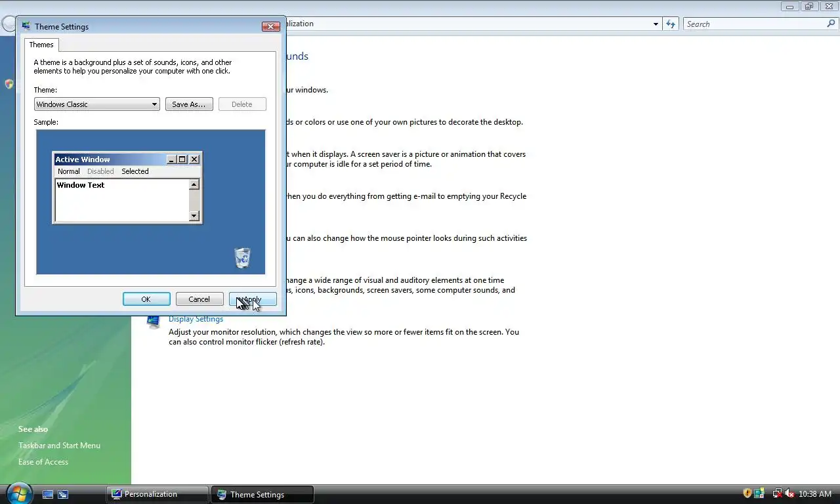Select the Themes tab
This screenshot has height=504, width=840.
tap(41, 45)
